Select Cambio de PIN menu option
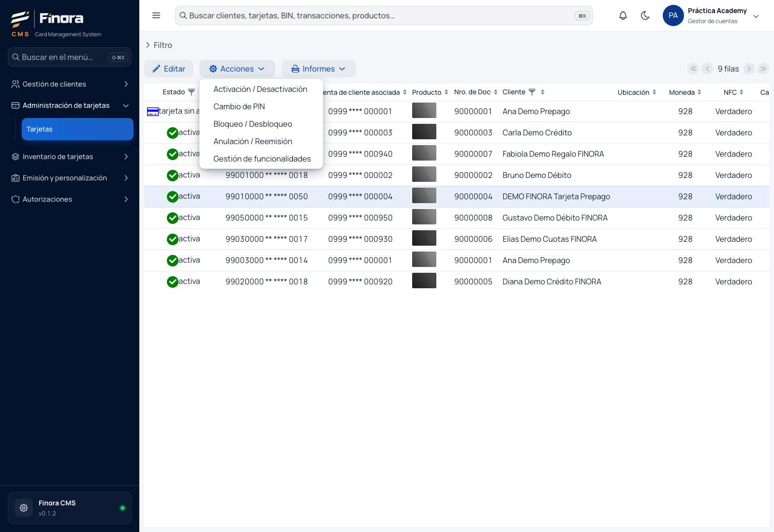 point(239,106)
